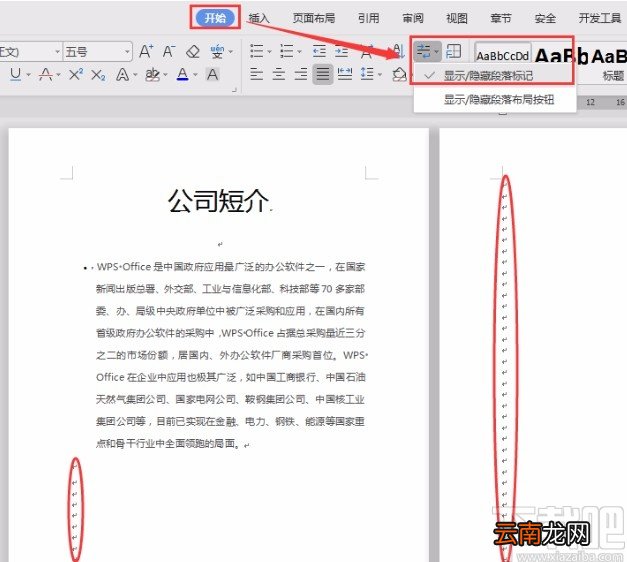Center align paragraph text
The image size is (627, 562).
click(x=279, y=74)
